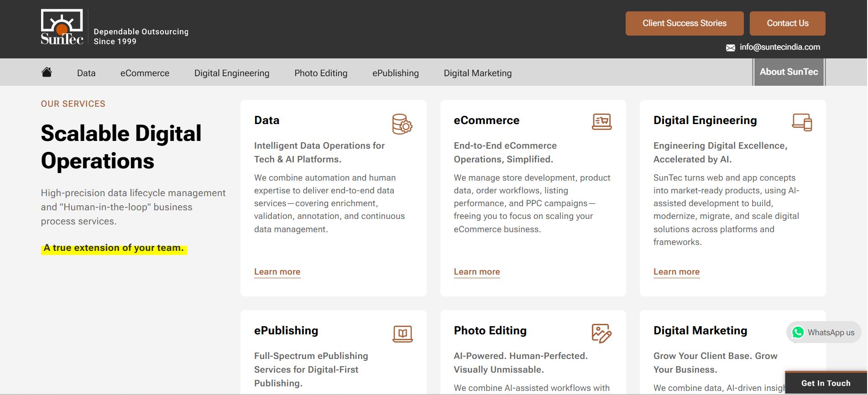Click the info@suntecindia.com email link
This screenshot has height=395, width=868.
pos(779,47)
